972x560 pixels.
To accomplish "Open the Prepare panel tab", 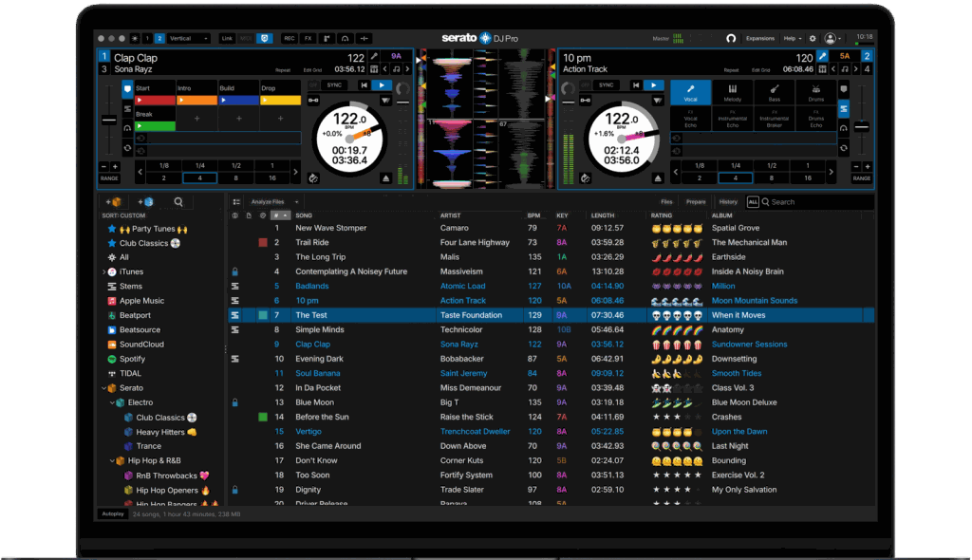I will [x=696, y=202].
